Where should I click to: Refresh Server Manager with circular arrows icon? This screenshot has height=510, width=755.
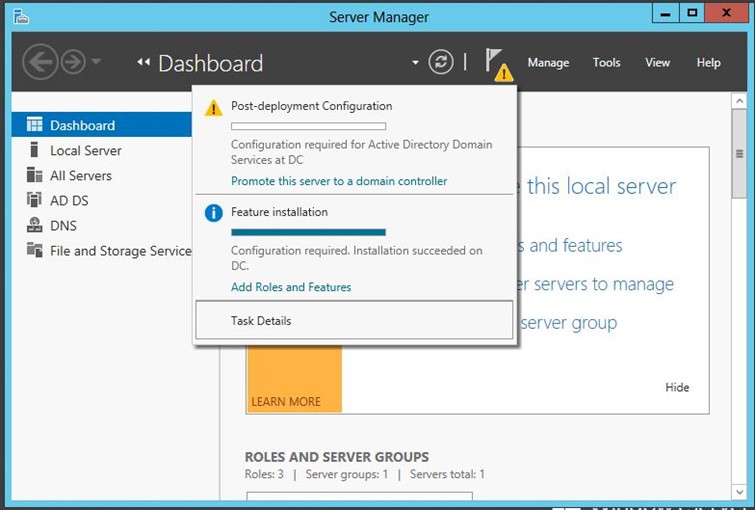(x=441, y=62)
